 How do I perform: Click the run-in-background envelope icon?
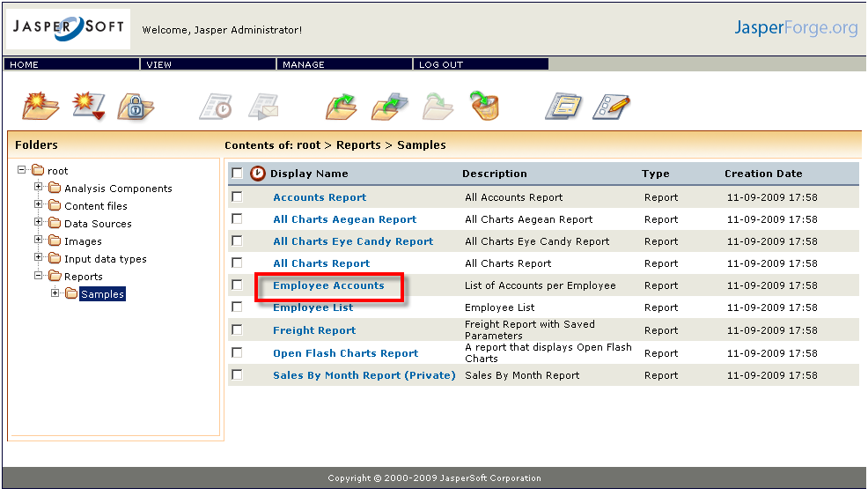click(263, 107)
